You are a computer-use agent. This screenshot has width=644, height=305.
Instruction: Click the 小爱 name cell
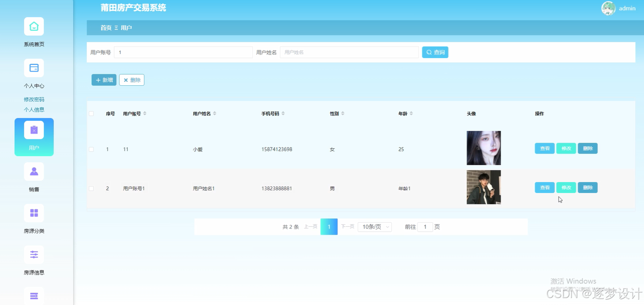[x=198, y=150]
